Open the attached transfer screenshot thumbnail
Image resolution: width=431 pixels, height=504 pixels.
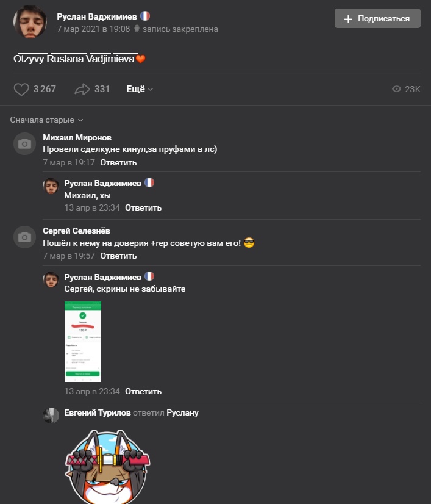[83, 342]
